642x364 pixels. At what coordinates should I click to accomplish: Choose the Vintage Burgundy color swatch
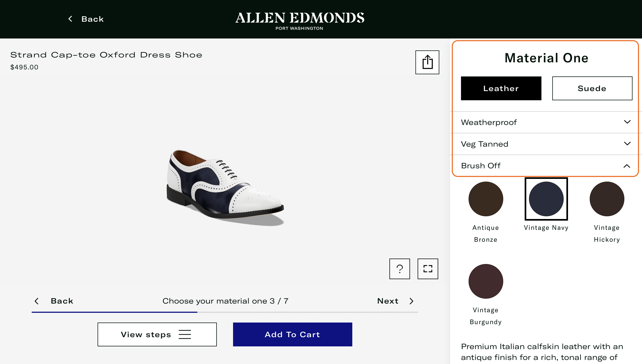486,281
